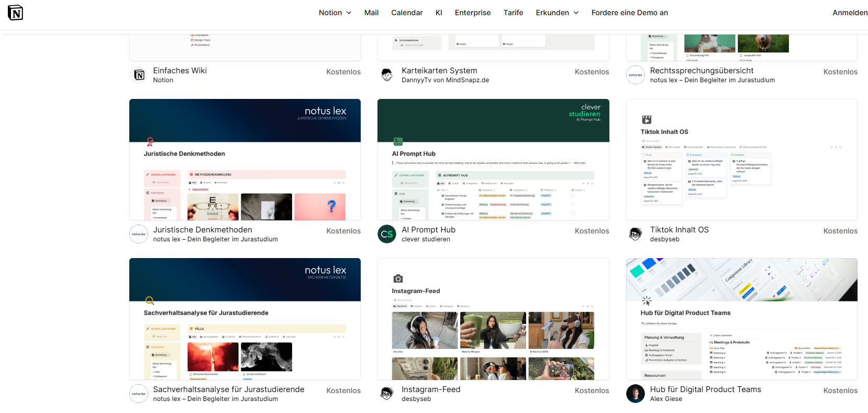Click Alex Giese profile avatar
Screen dimensions: 868x413
tap(636, 394)
